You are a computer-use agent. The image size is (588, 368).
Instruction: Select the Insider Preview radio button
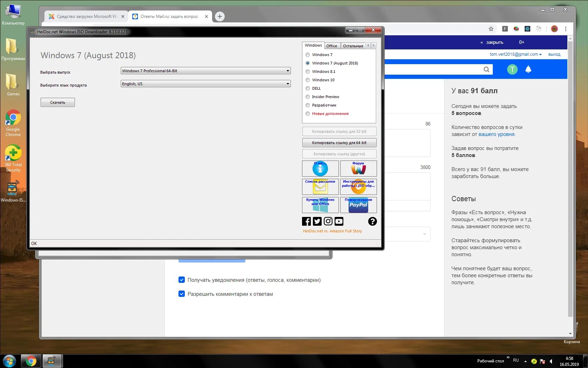(x=308, y=97)
